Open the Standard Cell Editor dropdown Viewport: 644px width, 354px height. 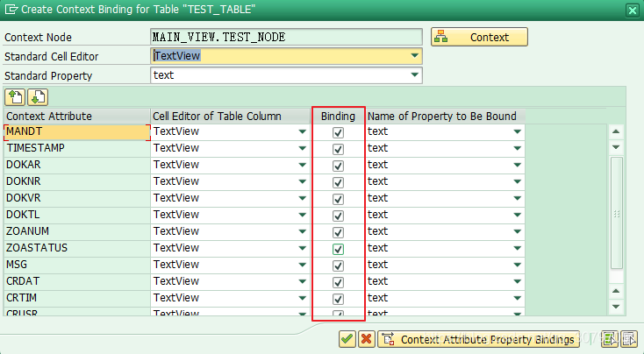coord(414,56)
